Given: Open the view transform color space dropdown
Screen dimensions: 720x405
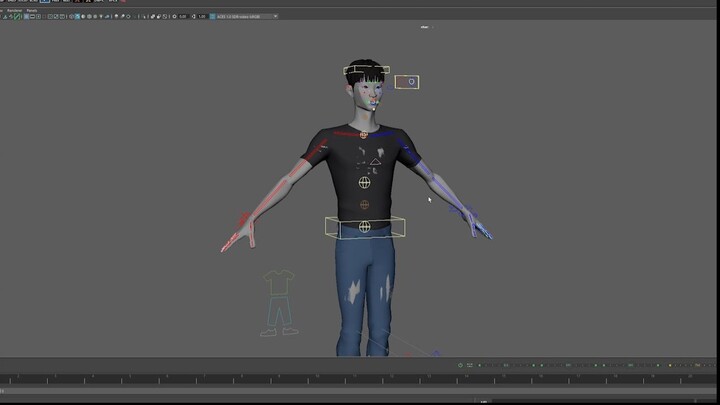Looking at the screenshot, I should coord(247,17).
